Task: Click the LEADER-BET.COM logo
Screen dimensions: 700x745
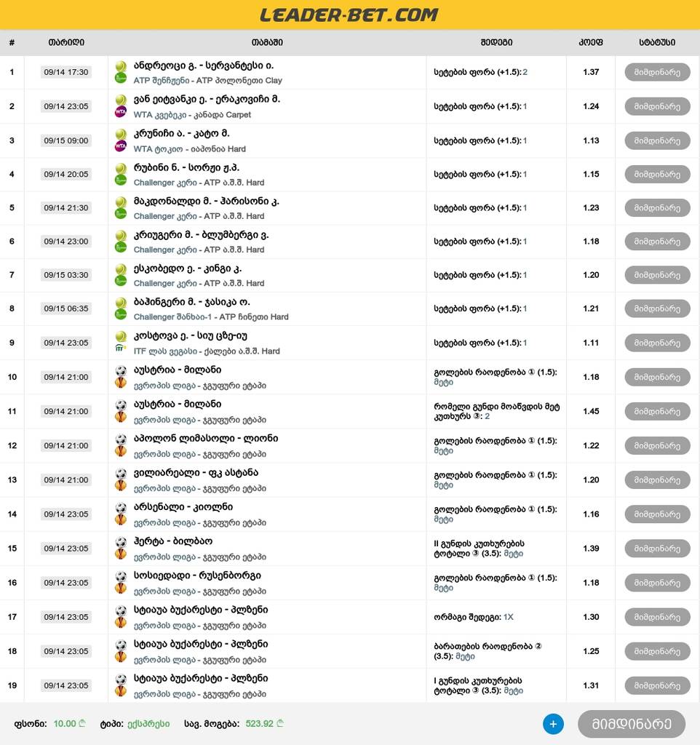Action: click(x=349, y=15)
